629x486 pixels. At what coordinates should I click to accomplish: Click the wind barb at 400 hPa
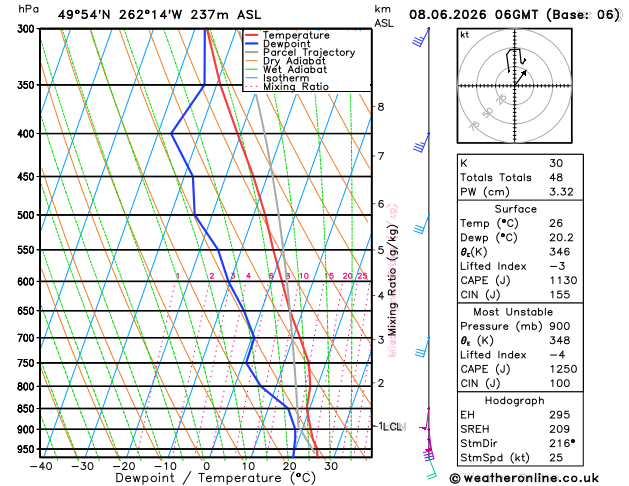pyautogui.click(x=422, y=143)
